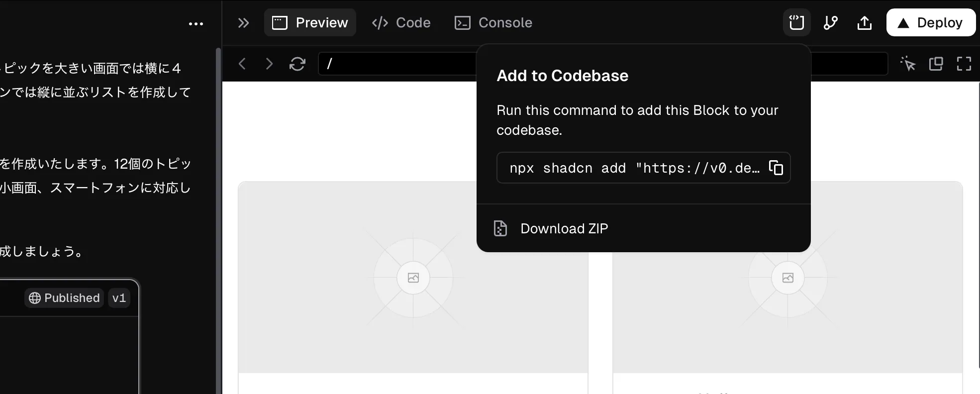Viewport: 980px width, 394px height.
Task: Click the Published status badge
Action: point(64,298)
